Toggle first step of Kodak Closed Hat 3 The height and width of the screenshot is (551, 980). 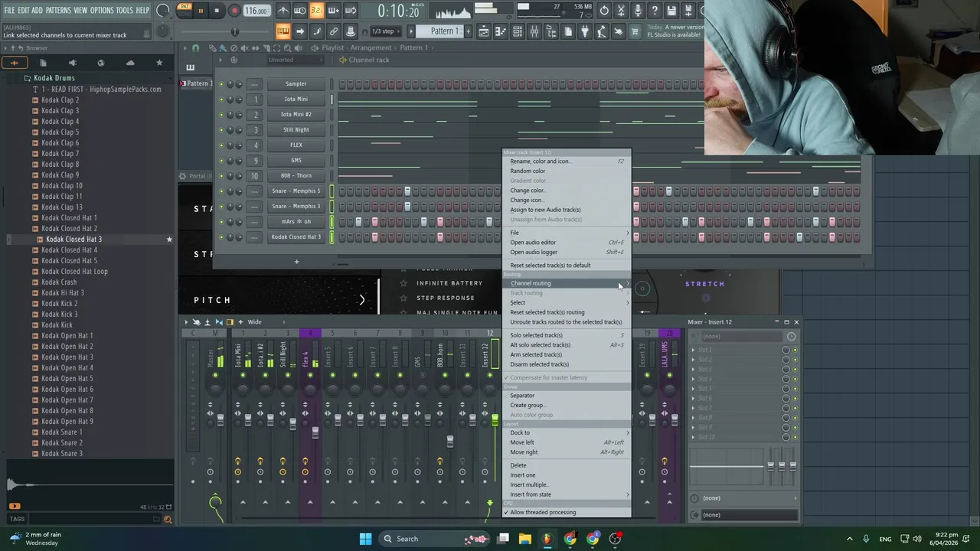pyautogui.click(x=341, y=236)
